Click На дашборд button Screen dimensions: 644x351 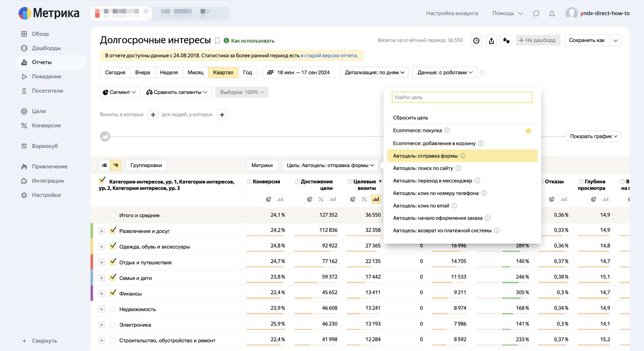pos(538,40)
